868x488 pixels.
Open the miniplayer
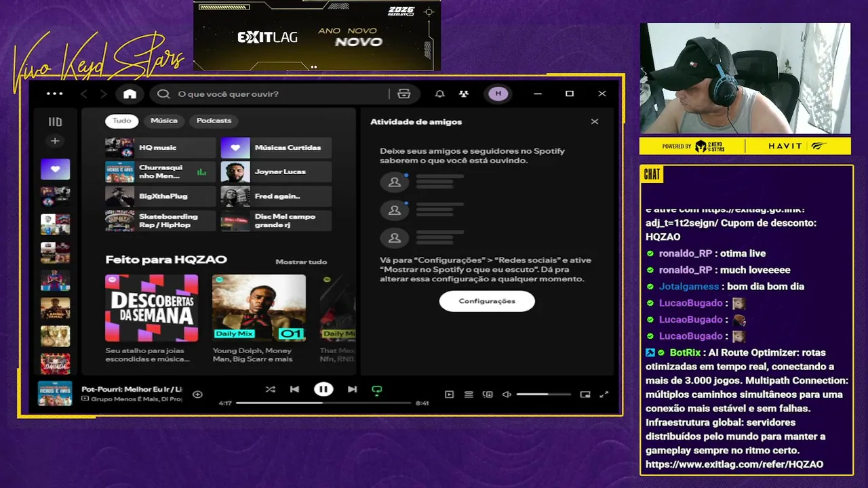(585, 394)
